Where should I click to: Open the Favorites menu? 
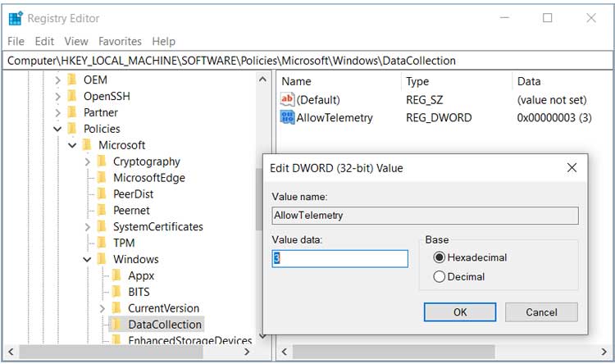(120, 41)
